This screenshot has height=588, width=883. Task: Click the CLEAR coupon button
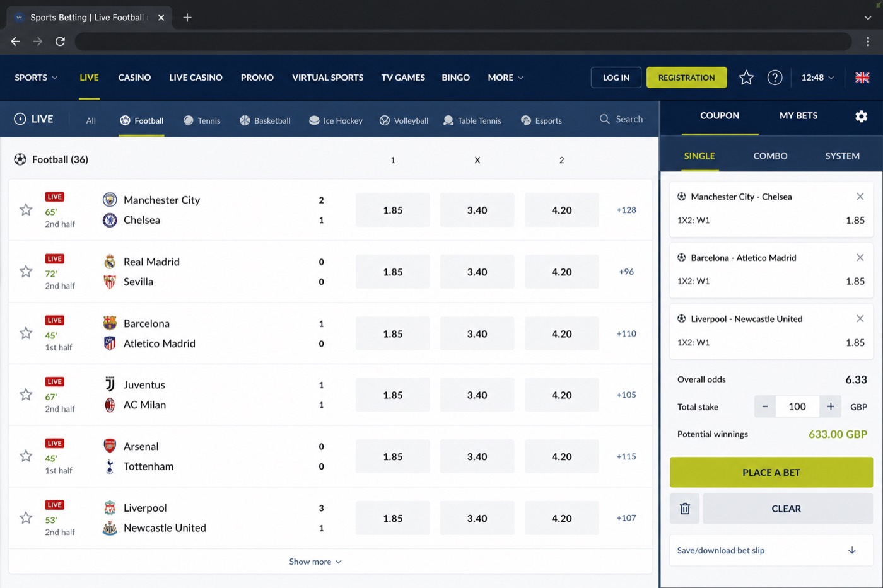pyautogui.click(x=788, y=509)
